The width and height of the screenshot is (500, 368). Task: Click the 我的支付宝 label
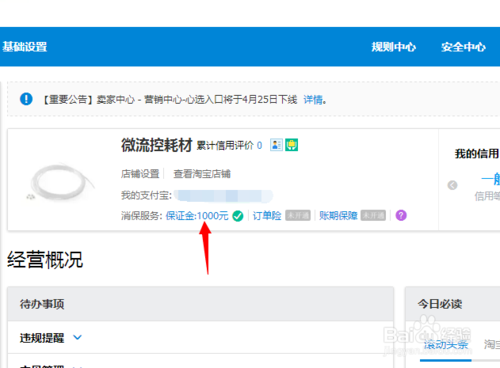(146, 195)
